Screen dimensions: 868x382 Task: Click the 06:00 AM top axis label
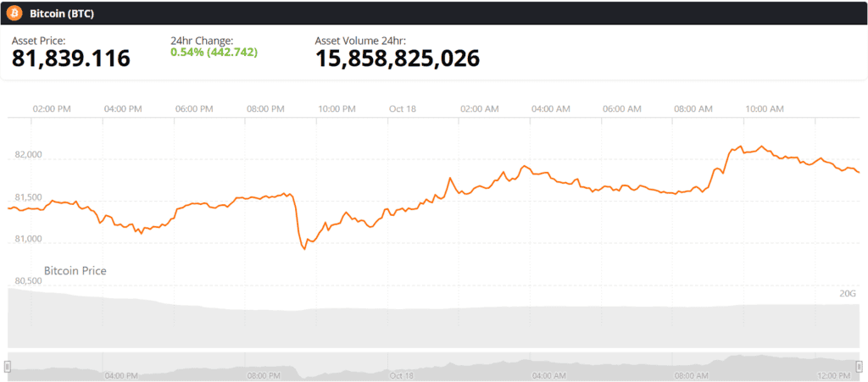pos(621,109)
